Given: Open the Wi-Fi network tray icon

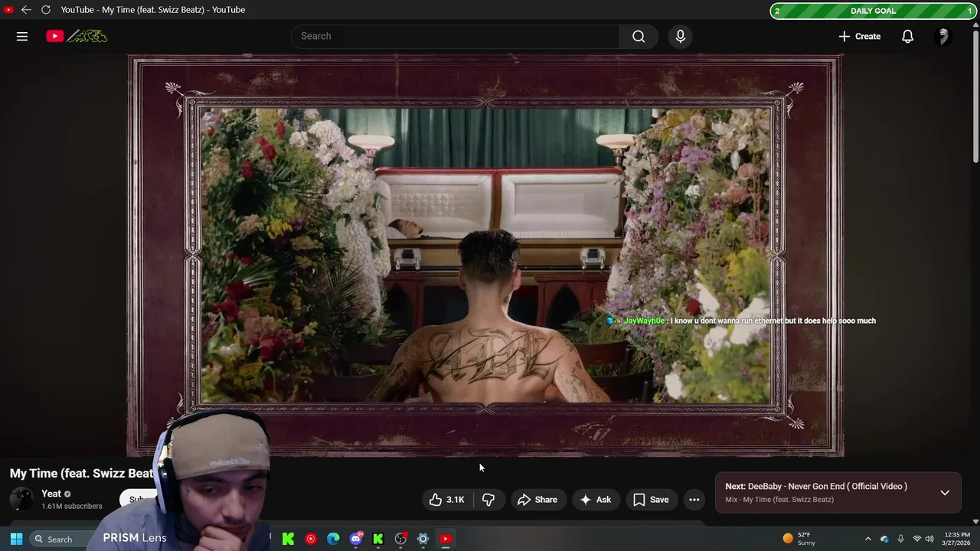Looking at the screenshot, I should pos(916,539).
